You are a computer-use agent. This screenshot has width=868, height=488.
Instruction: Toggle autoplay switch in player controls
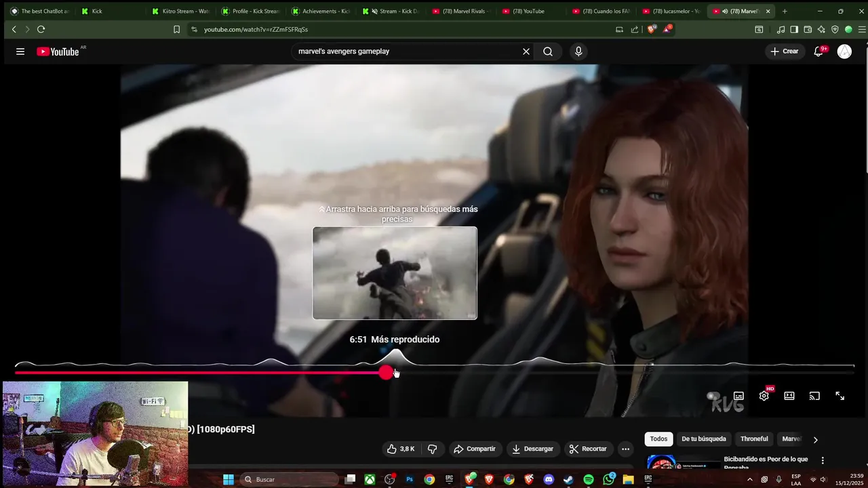(712, 396)
